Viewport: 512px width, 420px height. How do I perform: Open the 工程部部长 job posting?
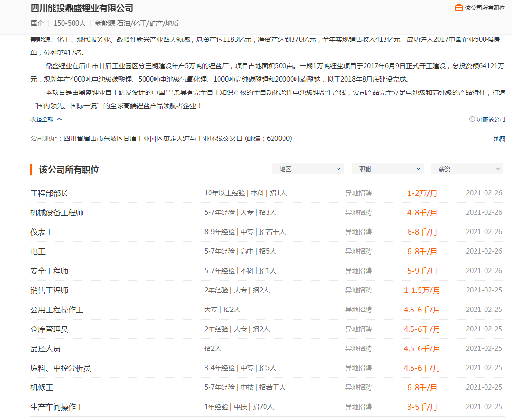(49, 193)
